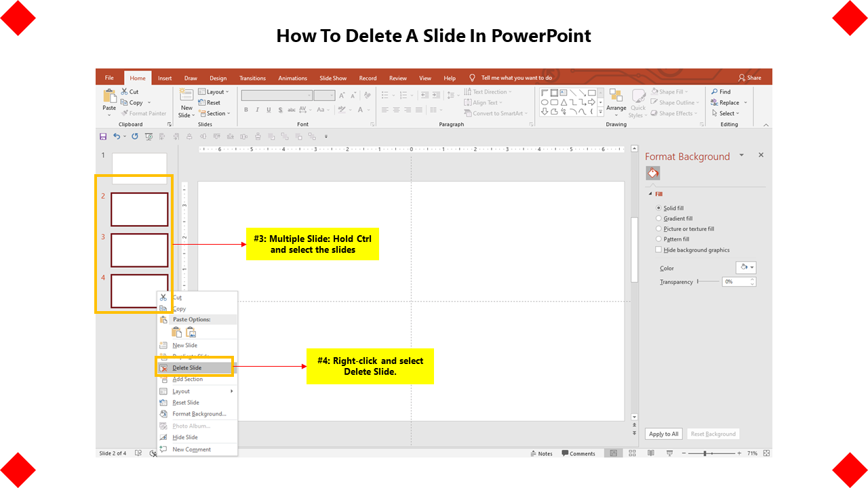Select the Pattern fill radio button
The image size is (868, 488).
(x=658, y=239)
